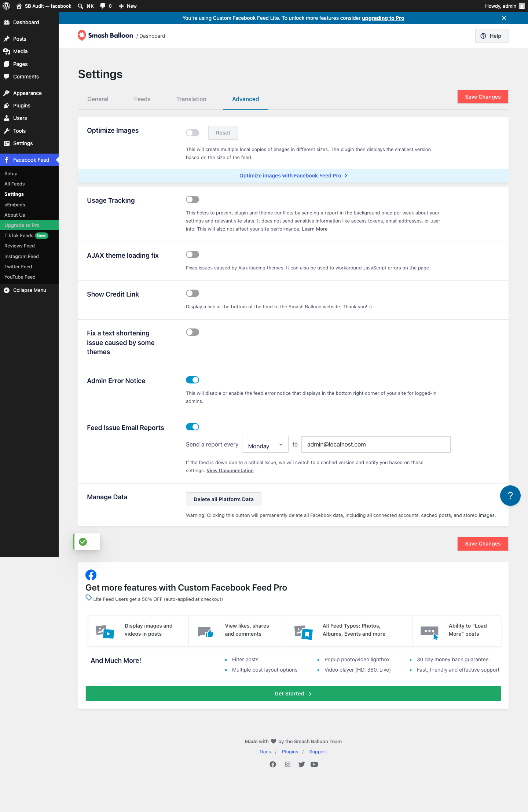Open Smash Balloon Facebook footer icon
This screenshot has height=812, width=528.
273,764
